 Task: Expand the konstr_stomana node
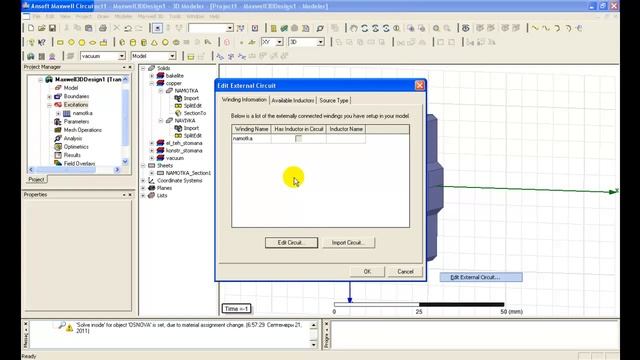[x=152, y=151]
